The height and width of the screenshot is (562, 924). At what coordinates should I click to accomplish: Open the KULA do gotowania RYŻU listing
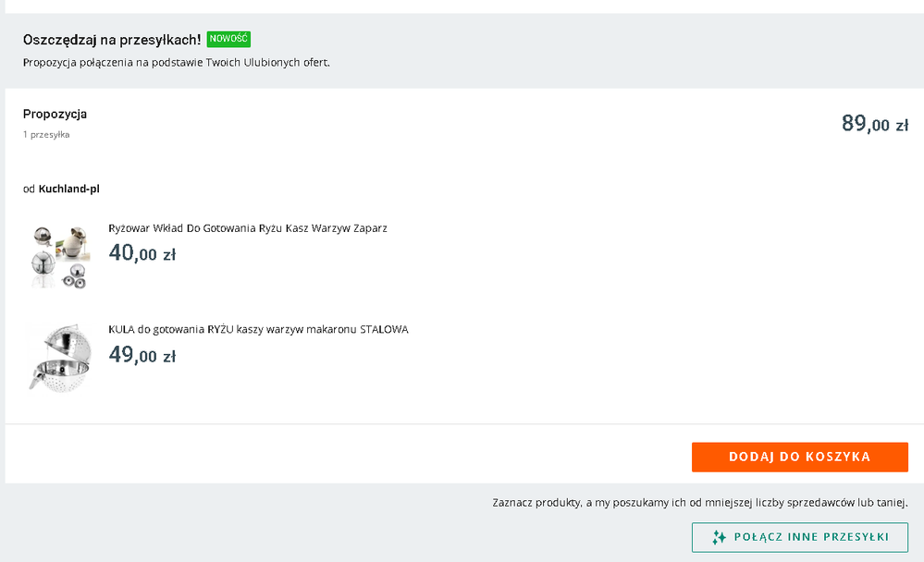258,329
